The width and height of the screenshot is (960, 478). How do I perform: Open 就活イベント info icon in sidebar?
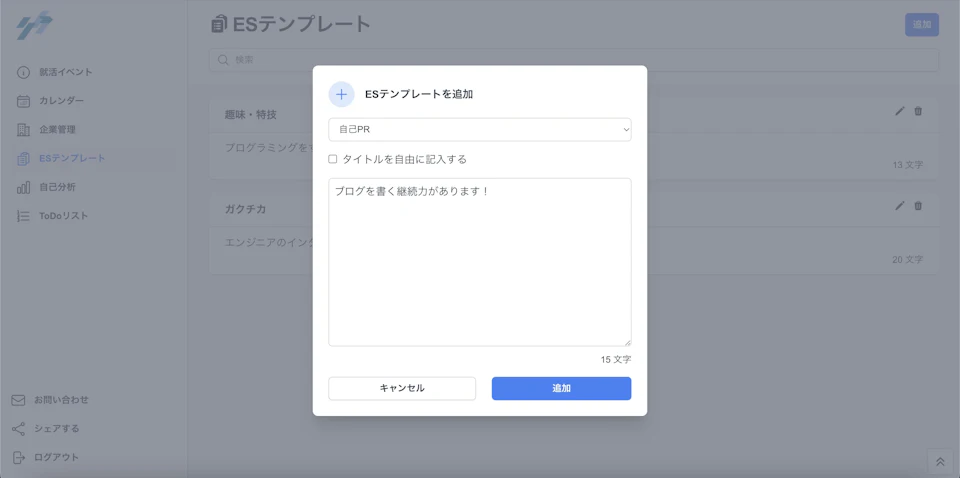coord(23,72)
